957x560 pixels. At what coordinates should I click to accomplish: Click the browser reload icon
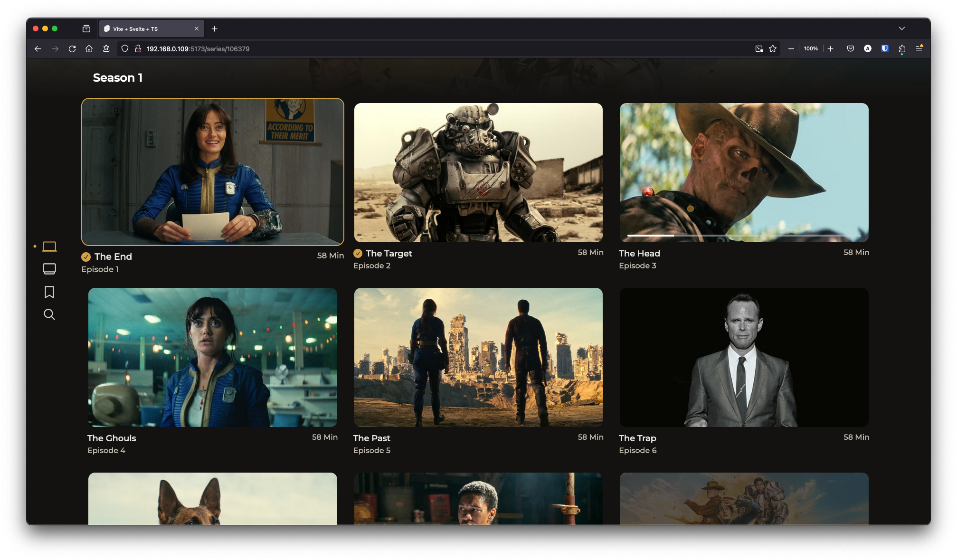pyautogui.click(x=72, y=49)
